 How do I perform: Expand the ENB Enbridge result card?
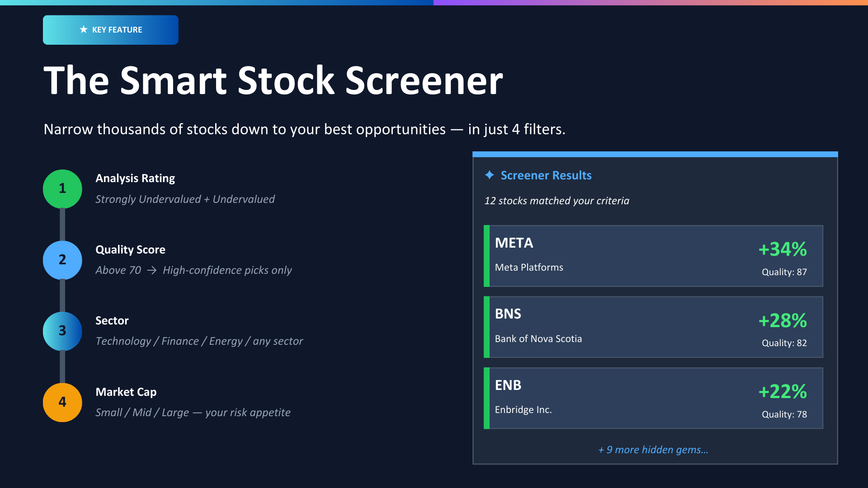tap(654, 398)
